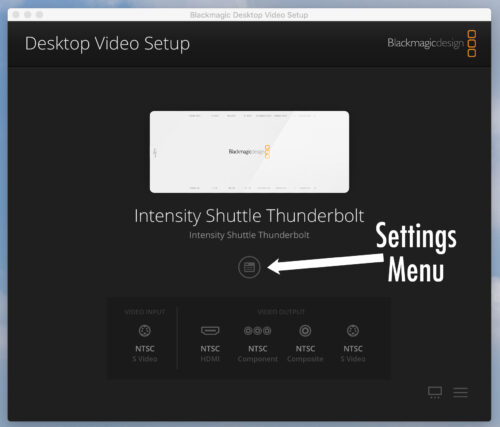Select the S-Video input connector icon

point(145,331)
